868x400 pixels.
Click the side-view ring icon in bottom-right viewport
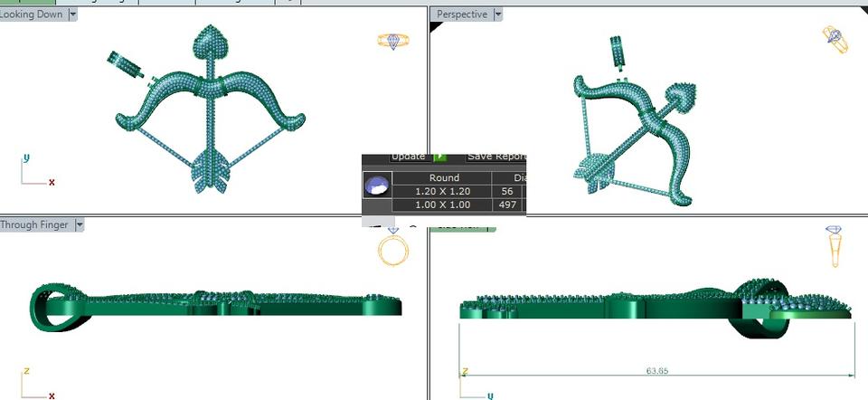pos(835,245)
